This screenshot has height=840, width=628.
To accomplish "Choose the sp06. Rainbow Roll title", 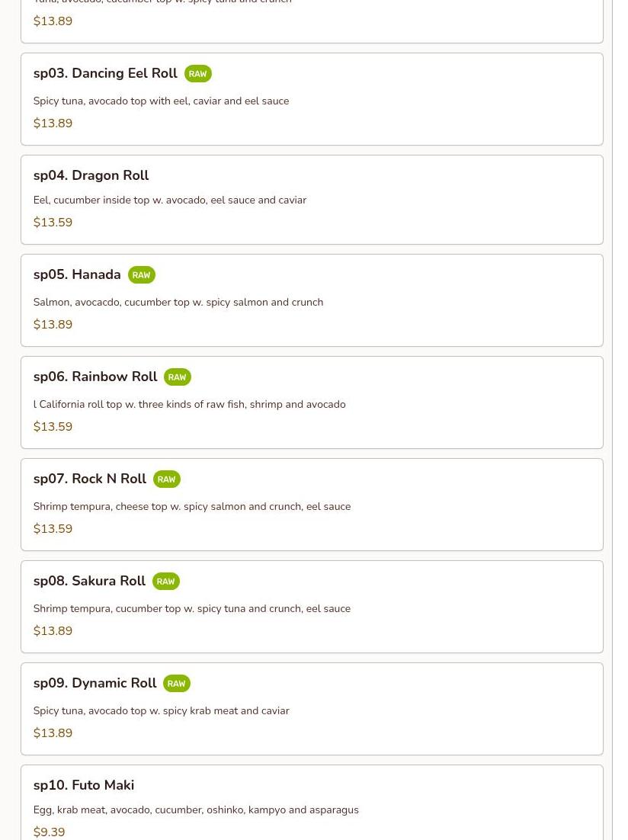I will click(x=95, y=377).
